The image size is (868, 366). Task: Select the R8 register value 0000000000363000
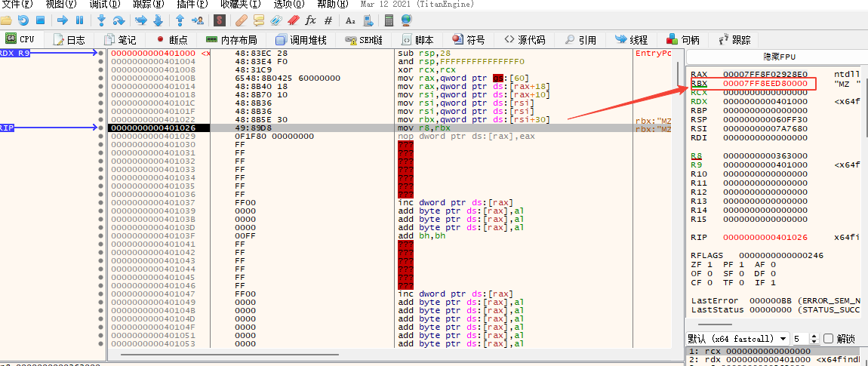(765, 155)
